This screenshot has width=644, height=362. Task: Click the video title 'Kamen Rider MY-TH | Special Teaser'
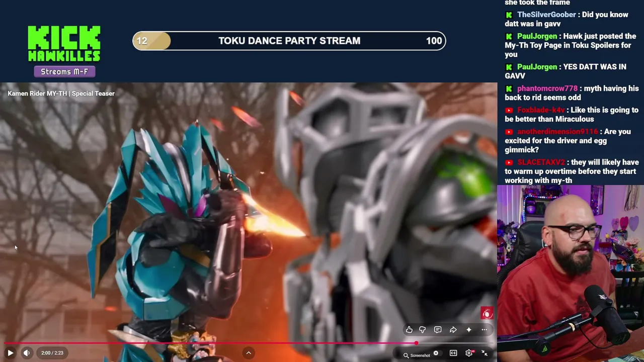(61, 94)
